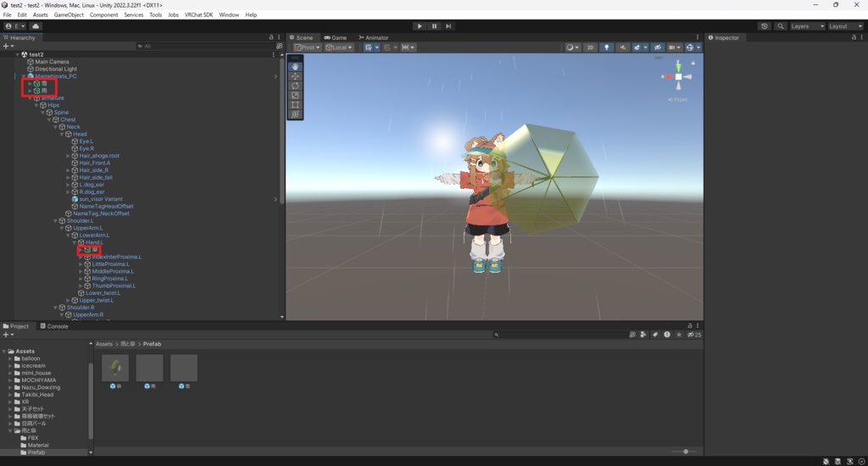Select the Hand view tool
The image size is (868, 466).
tap(294, 66)
